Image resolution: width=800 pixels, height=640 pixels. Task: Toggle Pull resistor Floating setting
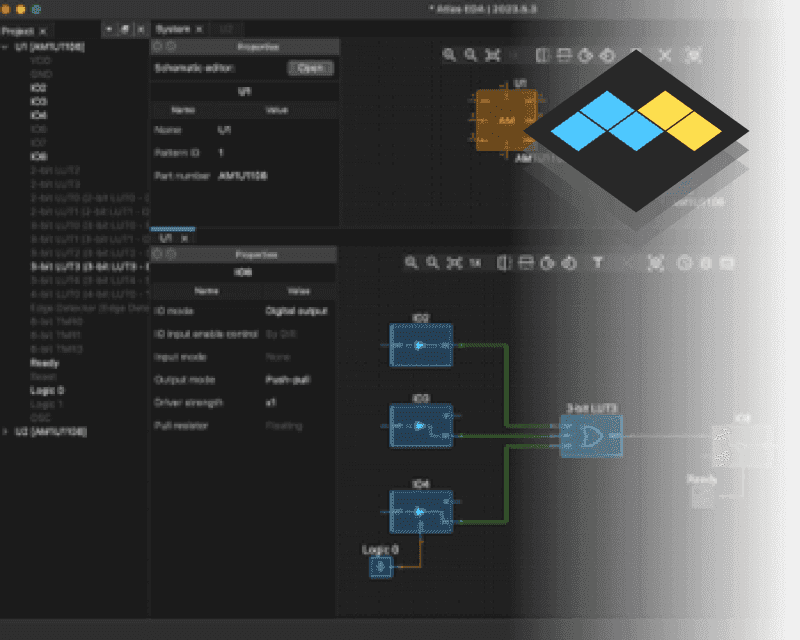287,426
